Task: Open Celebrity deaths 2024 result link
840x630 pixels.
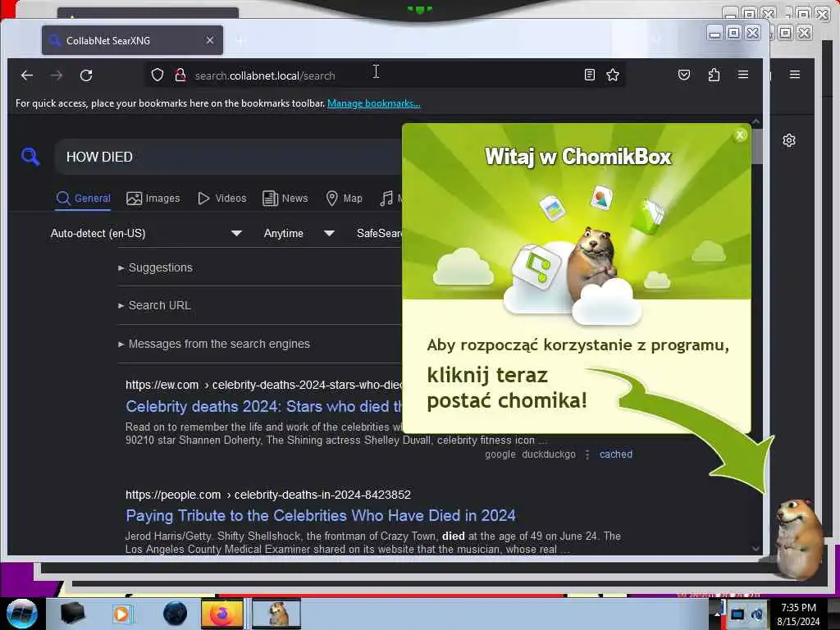Action: click(263, 407)
